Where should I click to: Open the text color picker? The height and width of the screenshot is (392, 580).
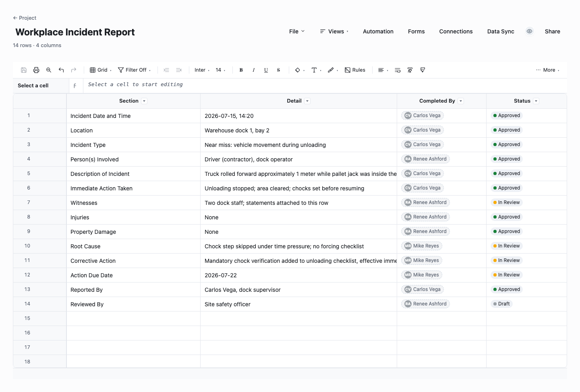click(x=316, y=70)
